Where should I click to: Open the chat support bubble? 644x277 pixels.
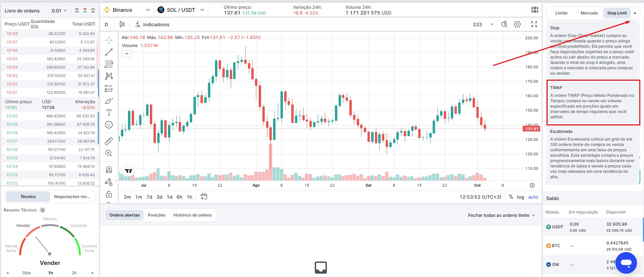[x=626, y=263]
